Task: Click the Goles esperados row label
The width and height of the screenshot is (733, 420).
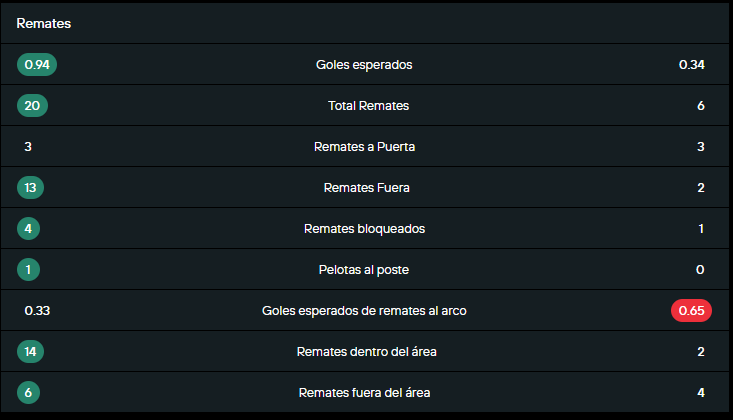Action: click(364, 65)
